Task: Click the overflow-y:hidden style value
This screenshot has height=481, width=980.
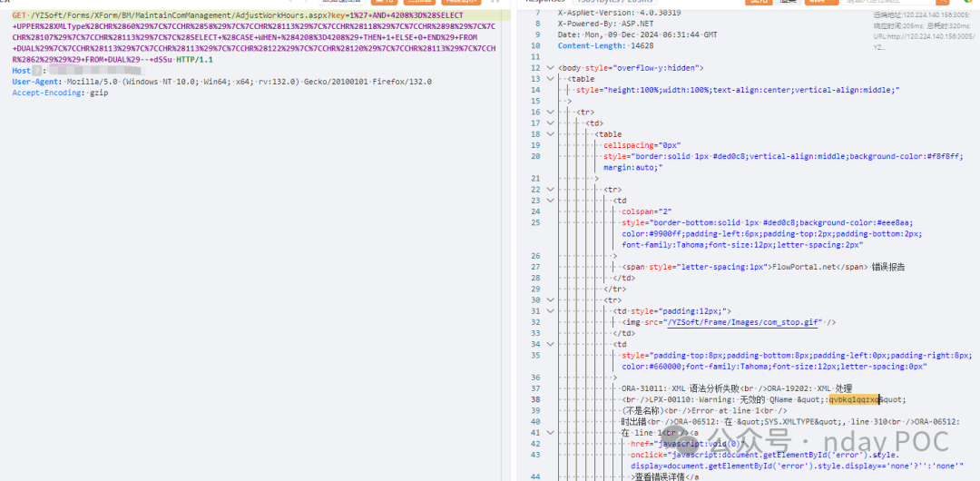Action: (658, 67)
